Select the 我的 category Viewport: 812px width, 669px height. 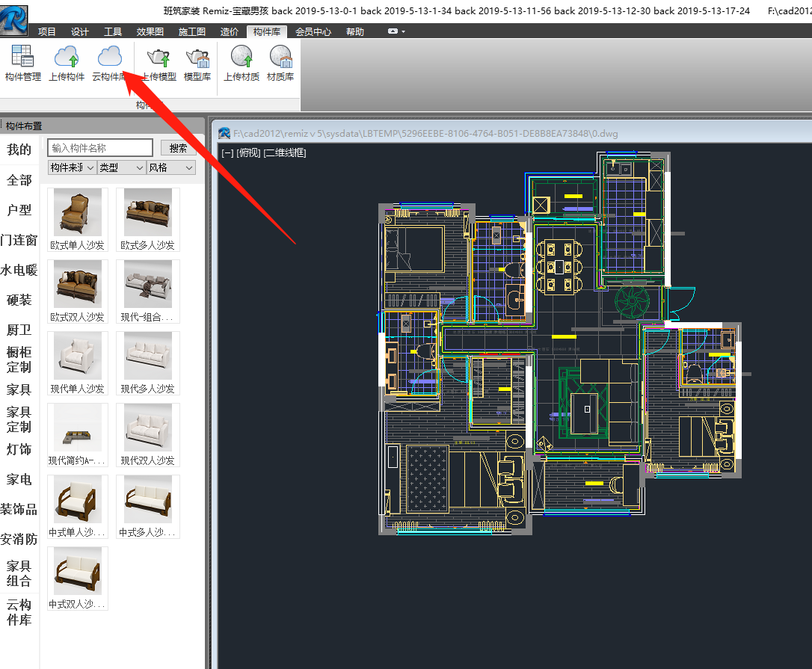tap(19, 149)
